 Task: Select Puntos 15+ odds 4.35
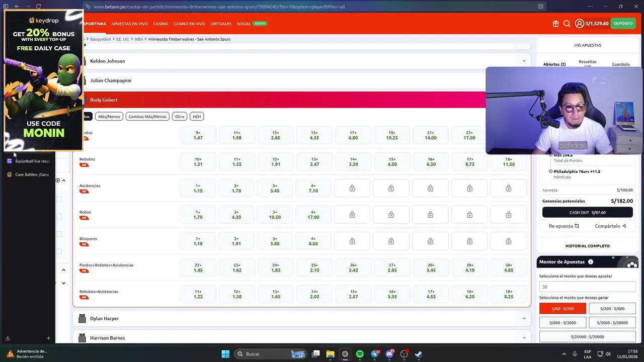tap(314, 135)
